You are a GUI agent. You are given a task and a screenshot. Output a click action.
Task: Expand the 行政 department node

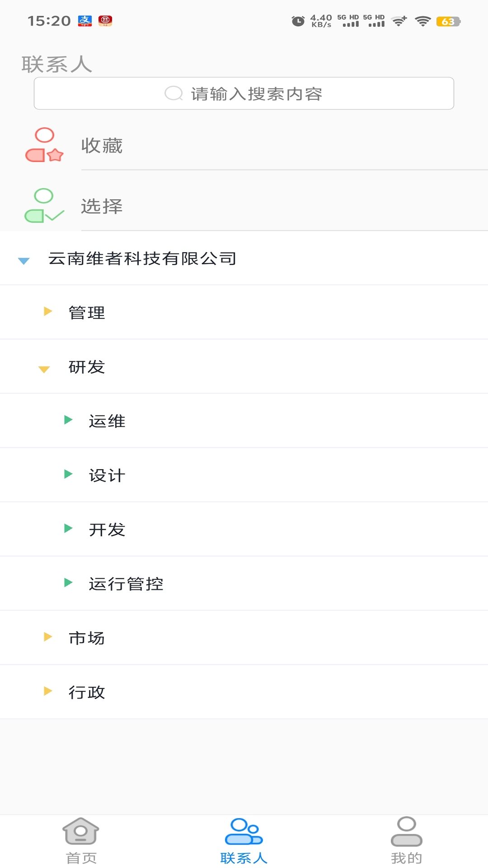(47, 691)
